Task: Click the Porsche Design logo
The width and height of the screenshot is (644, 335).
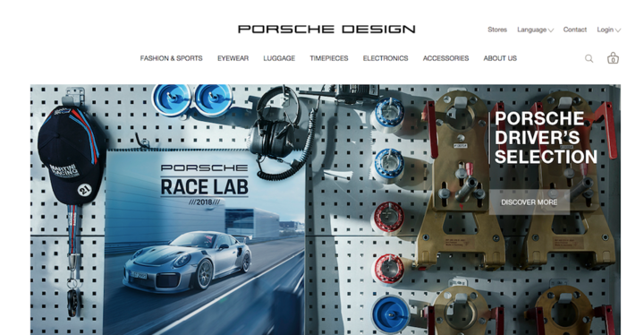Action: pos(326,30)
